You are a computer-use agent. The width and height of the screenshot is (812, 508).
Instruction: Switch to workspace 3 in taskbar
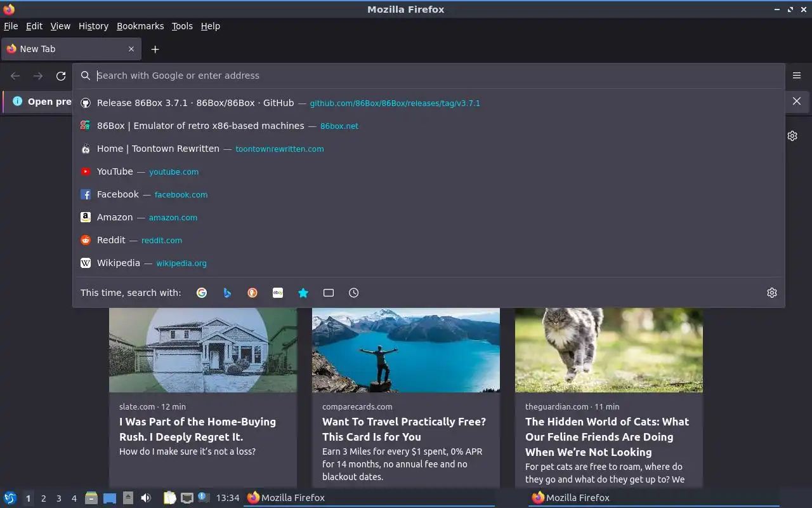coord(58,498)
